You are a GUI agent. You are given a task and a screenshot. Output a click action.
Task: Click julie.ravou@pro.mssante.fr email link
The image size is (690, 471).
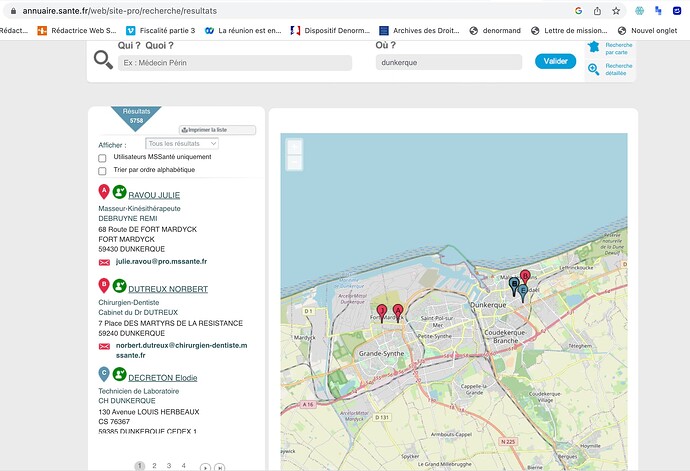click(x=161, y=261)
